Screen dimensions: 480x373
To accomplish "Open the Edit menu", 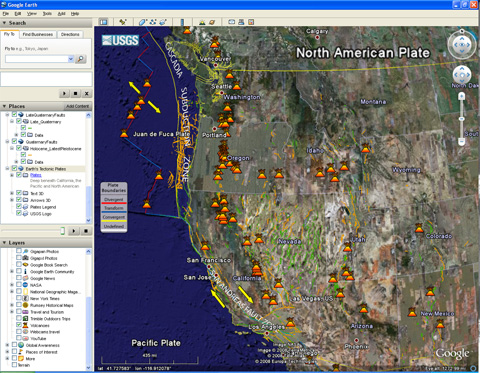I will pyautogui.click(x=18, y=14).
